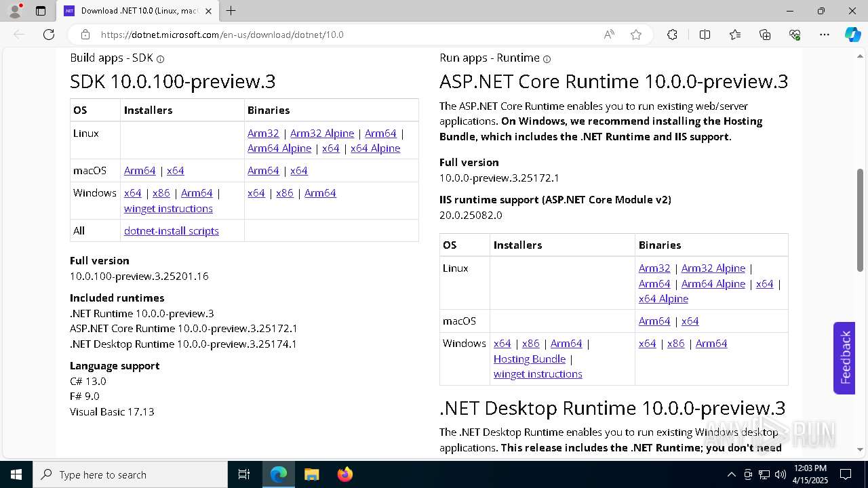
Task: Open the taskbar clock showing 12:03 PM
Action: point(810,474)
